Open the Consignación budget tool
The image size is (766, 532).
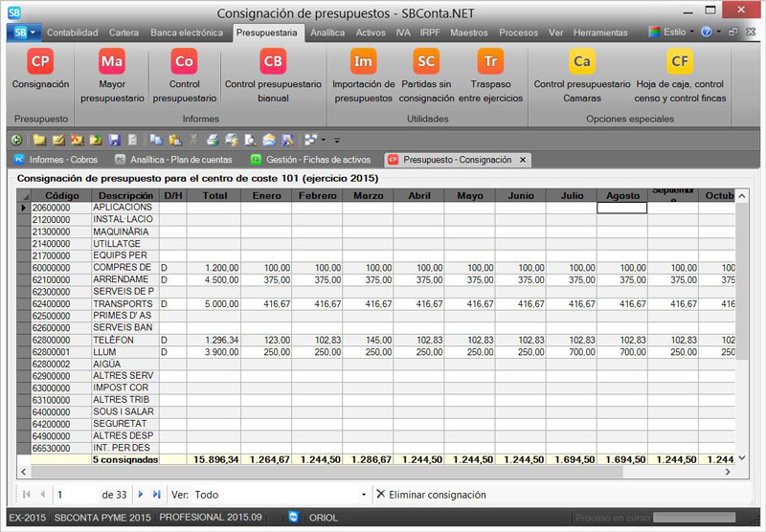[x=40, y=72]
